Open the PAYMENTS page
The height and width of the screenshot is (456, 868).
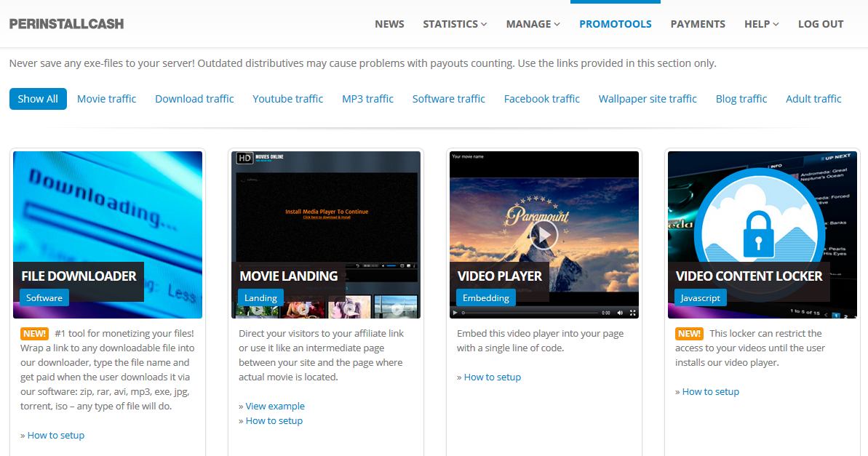pyautogui.click(x=698, y=24)
